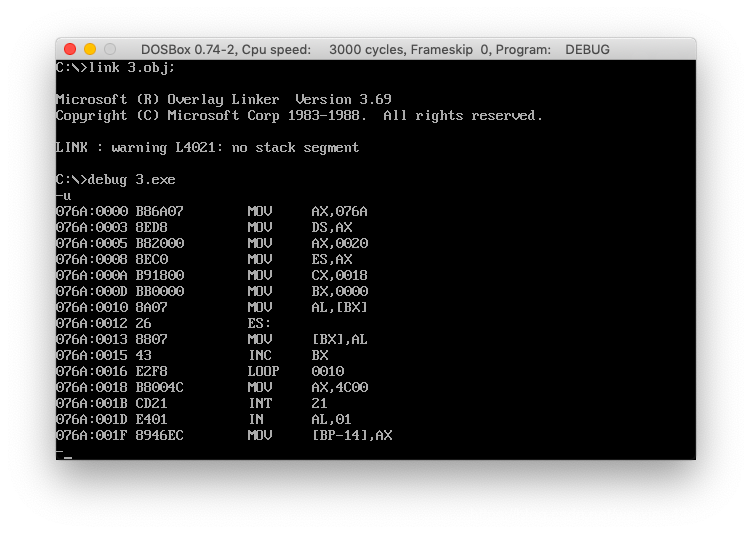752x534 pixels.
Task: Click the MOV BX,0000 instruction line
Action: (212, 291)
